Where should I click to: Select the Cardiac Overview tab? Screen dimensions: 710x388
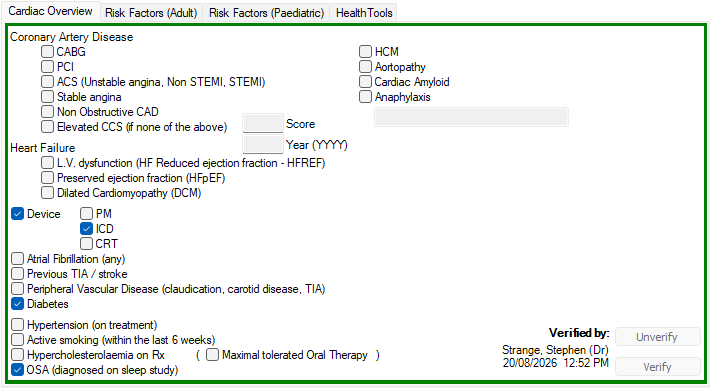tap(50, 11)
